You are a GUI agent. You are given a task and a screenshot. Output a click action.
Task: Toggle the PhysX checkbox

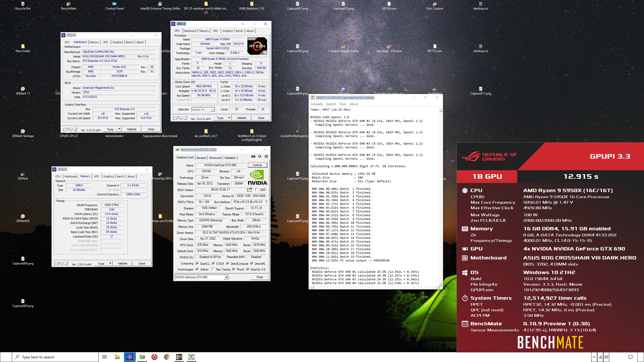pos(234,269)
